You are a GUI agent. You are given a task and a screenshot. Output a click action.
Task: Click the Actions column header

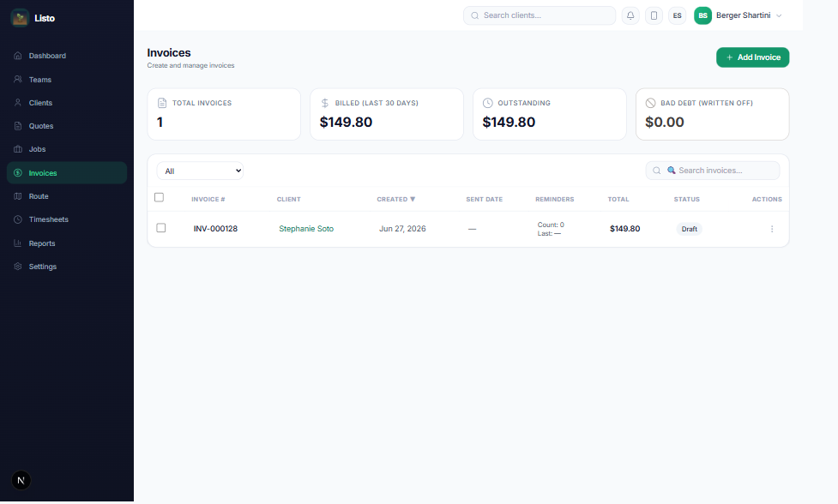[767, 199]
